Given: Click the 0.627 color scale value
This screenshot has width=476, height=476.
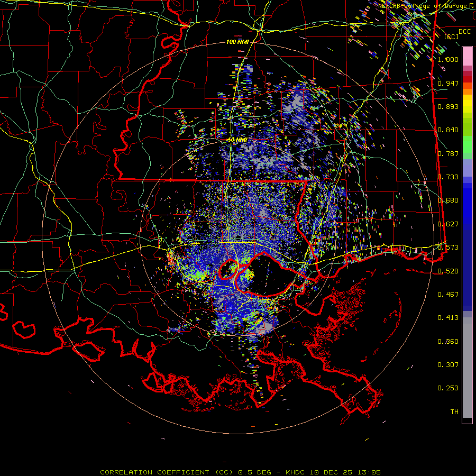Looking at the screenshot, I should point(448,224).
